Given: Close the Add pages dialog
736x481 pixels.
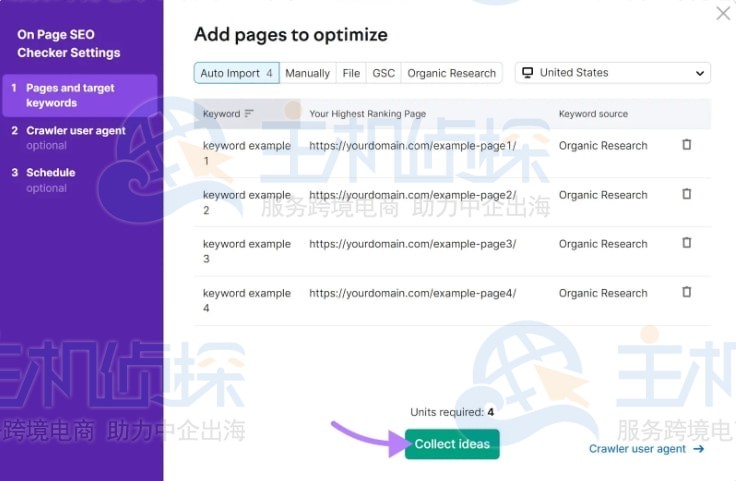Looking at the screenshot, I should pos(723,13).
